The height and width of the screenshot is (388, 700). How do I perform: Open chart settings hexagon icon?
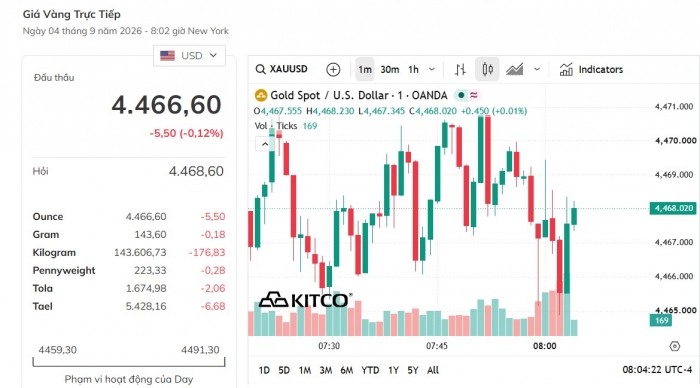click(675, 346)
